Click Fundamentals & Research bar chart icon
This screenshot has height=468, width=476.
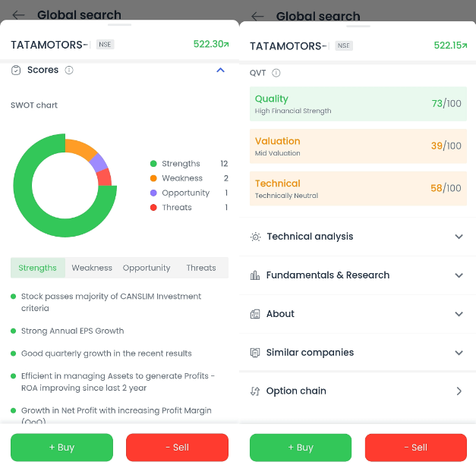pos(255,275)
